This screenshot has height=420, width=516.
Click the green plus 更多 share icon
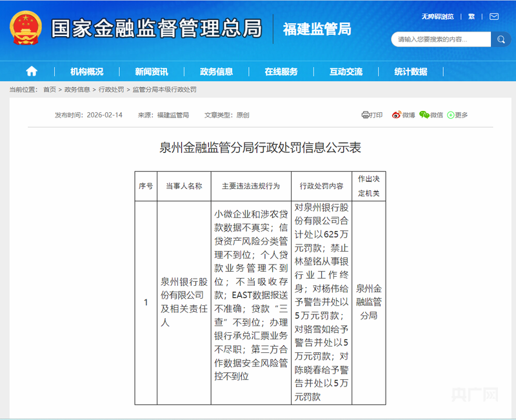(451, 115)
